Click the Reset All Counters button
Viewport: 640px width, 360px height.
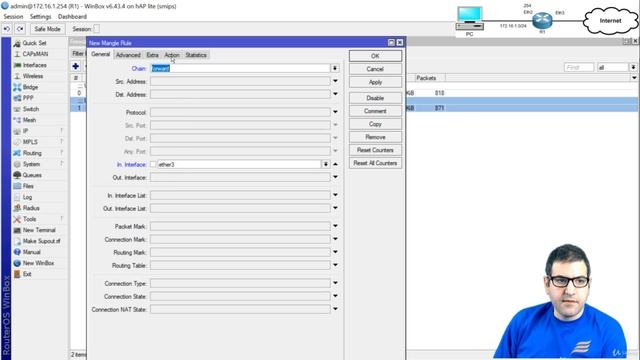375,163
